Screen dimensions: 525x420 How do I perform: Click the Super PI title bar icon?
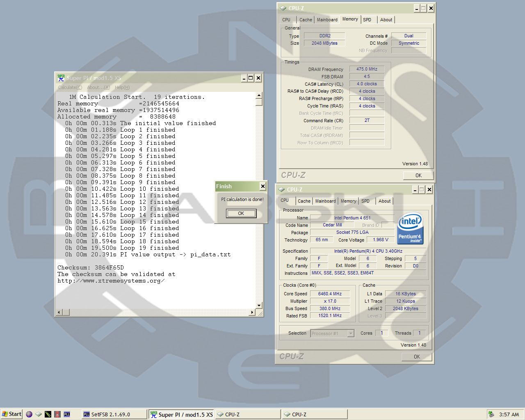click(x=61, y=78)
